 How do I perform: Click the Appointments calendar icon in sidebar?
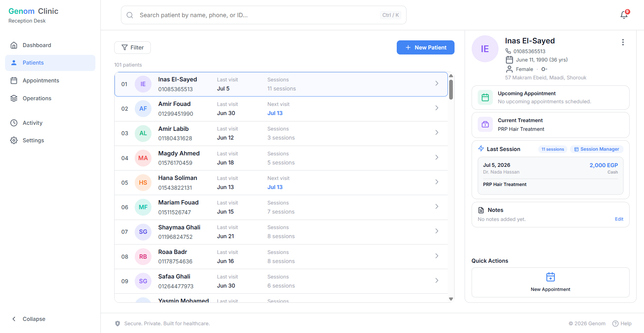click(x=14, y=80)
